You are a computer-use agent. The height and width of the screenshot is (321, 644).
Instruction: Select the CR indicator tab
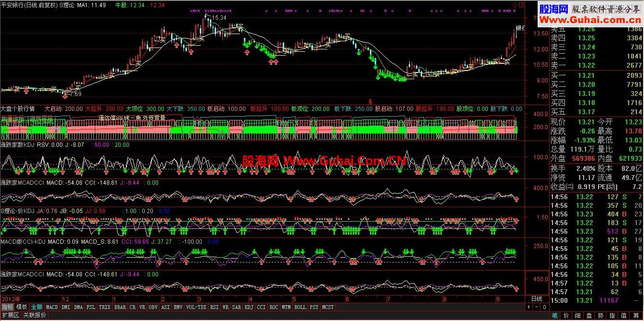pos(133,307)
